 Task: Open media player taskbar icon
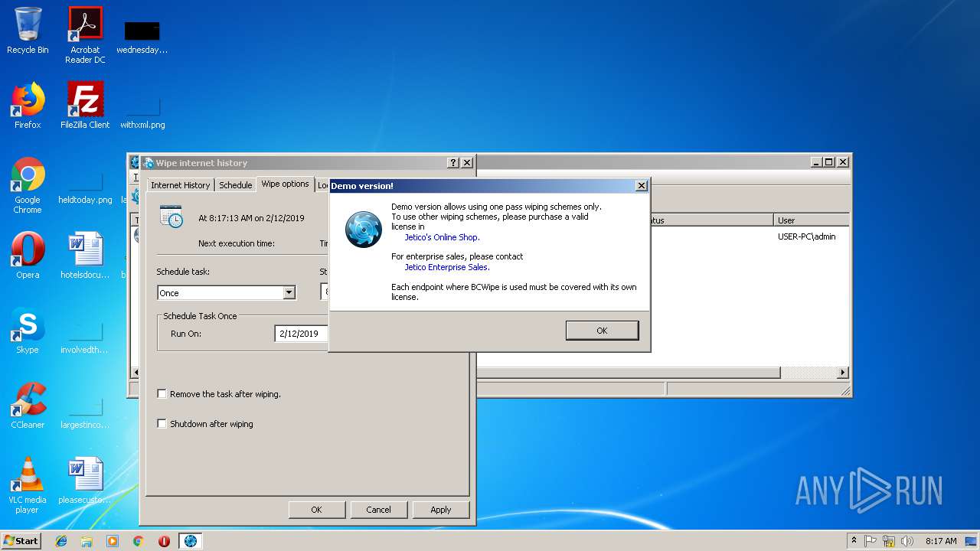(x=113, y=541)
